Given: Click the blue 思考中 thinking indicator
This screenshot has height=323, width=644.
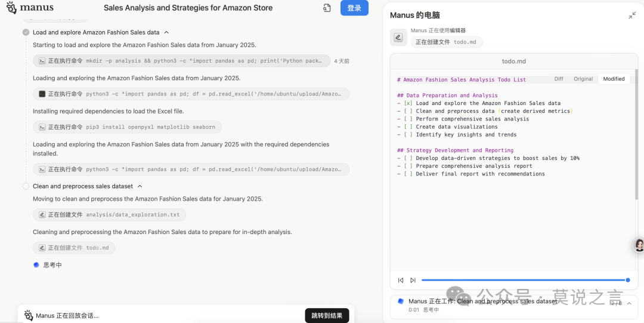Looking at the screenshot, I should [x=48, y=265].
